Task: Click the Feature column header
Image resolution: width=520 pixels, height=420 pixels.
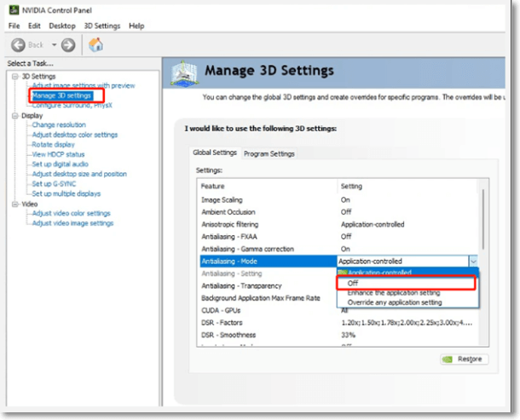Action: [x=269, y=187]
